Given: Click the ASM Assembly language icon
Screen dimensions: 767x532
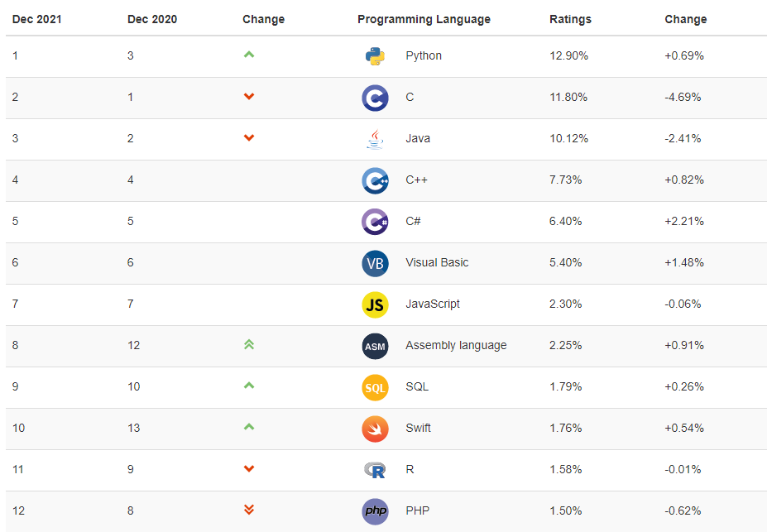Looking at the screenshot, I should [x=375, y=346].
